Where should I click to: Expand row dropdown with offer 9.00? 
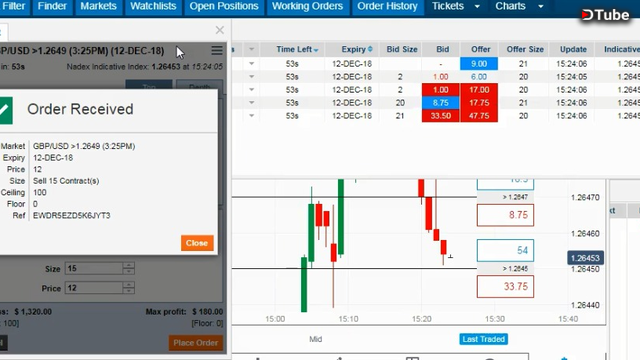pyautogui.click(x=251, y=64)
